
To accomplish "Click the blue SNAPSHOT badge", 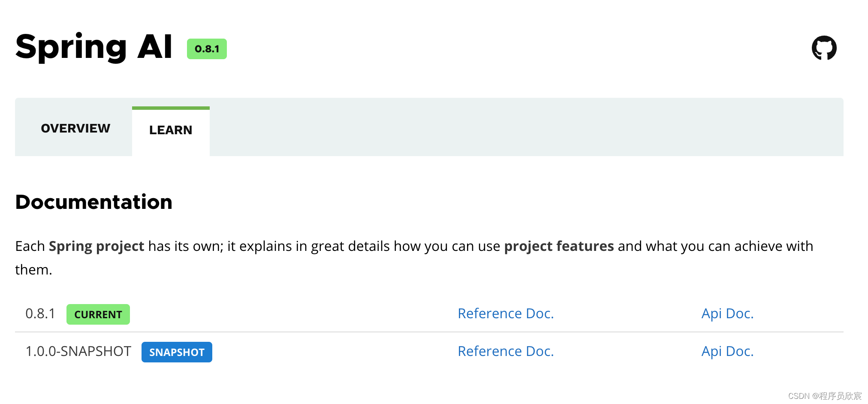I will coord(177,352).
